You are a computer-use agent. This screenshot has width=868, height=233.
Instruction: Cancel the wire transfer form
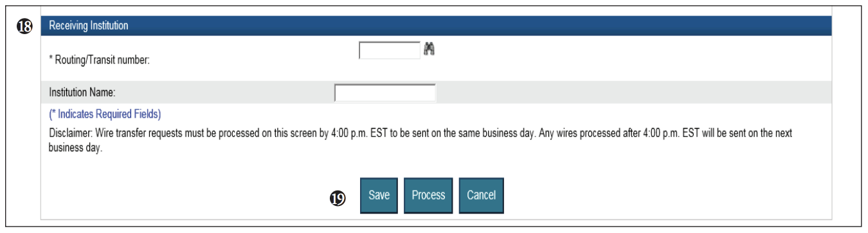pos(481,195)
